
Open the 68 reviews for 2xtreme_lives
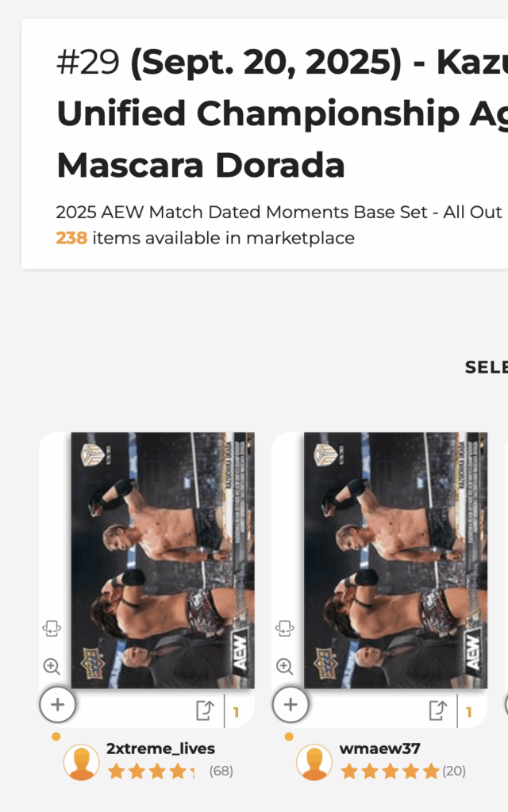click(221, 771)
